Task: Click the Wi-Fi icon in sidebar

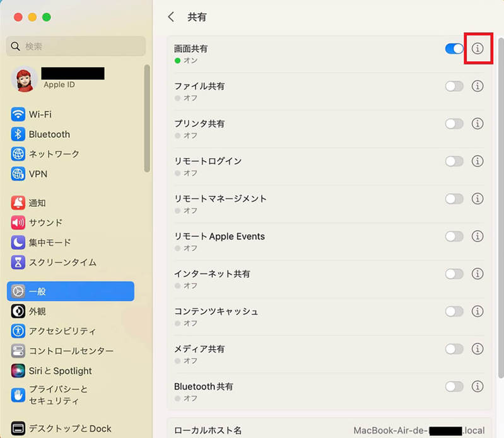Action: click(18, 114)
